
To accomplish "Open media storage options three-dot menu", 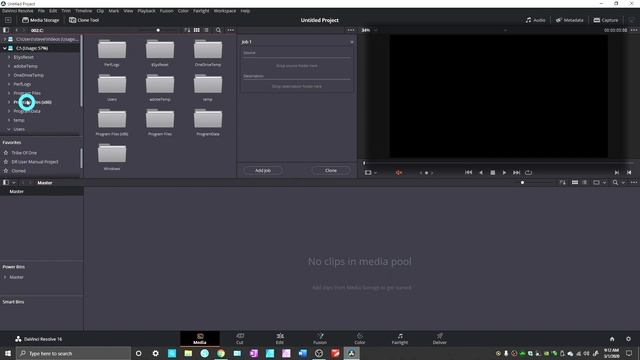I will 231,30.
